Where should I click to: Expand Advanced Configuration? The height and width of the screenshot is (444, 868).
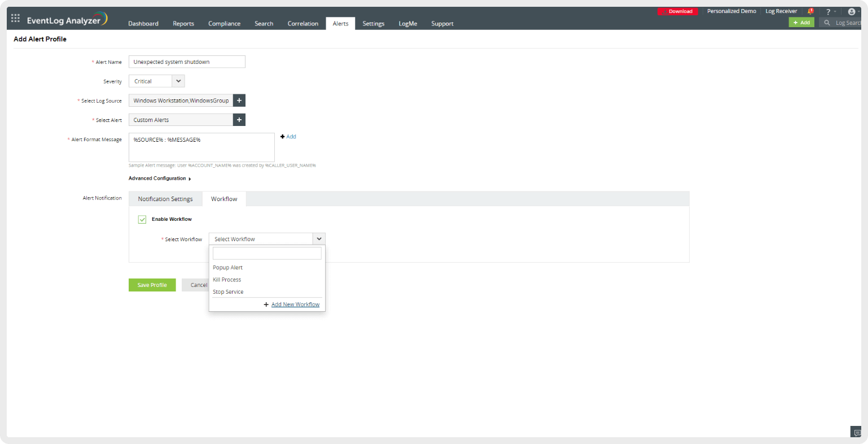[x=160, y=179]
